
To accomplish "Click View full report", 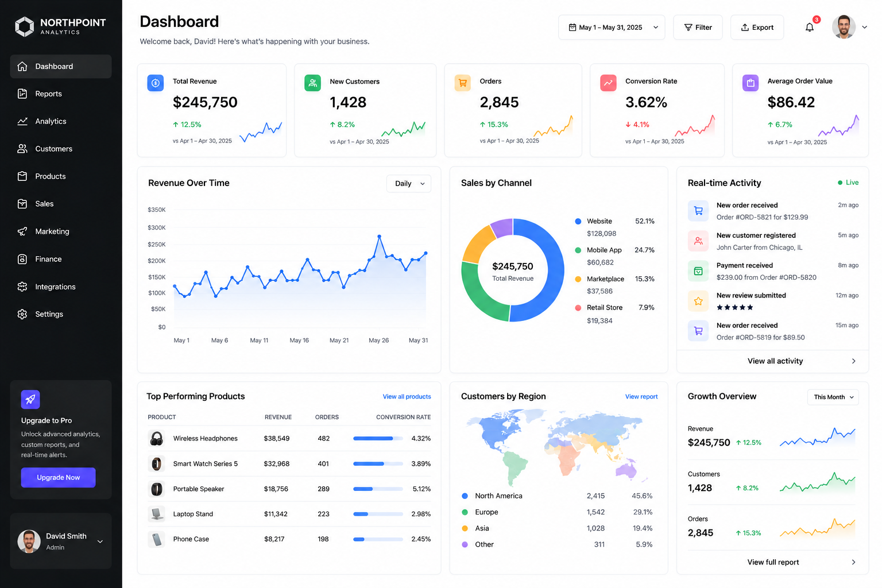I will click(773, 562).
